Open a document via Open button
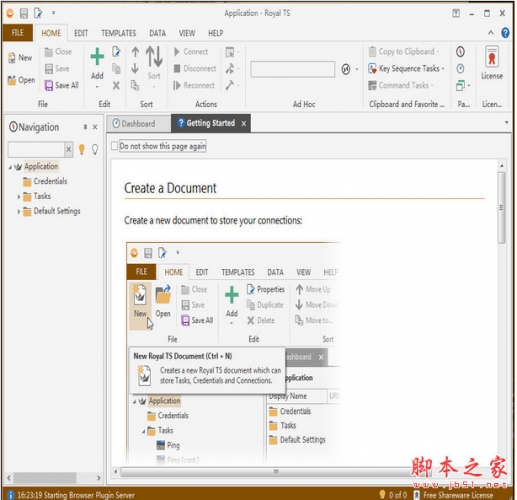 pyautogui.click(x=21, y=80)
